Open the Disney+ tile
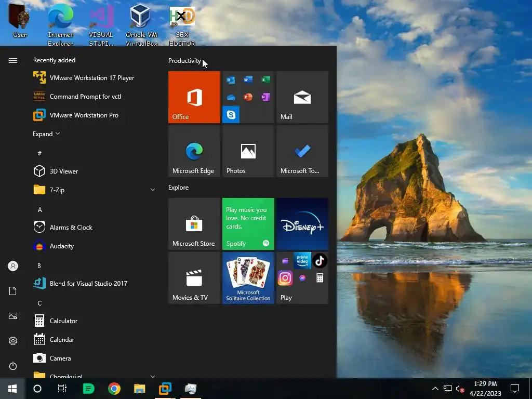Viewport: 532px width, 399px height. click(x=302, y=224)
